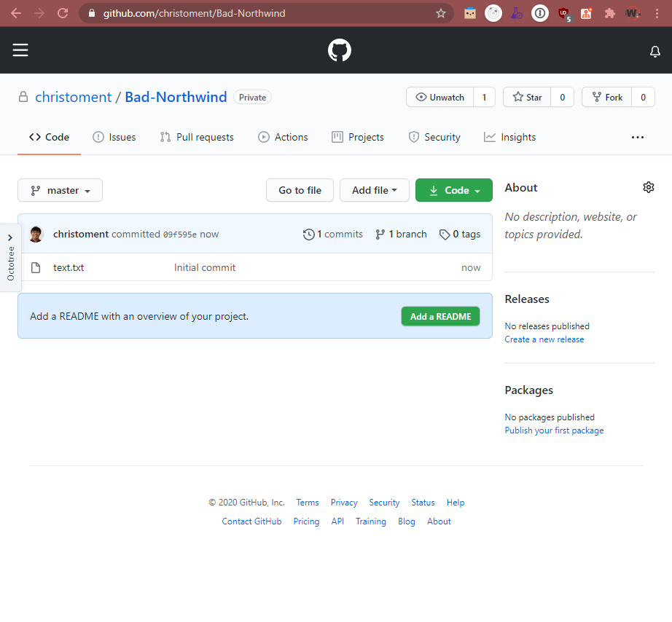Image resolution: width=672 pixels, height=622 pixels.
Task: Open the text.txt file
Action: 69,267
